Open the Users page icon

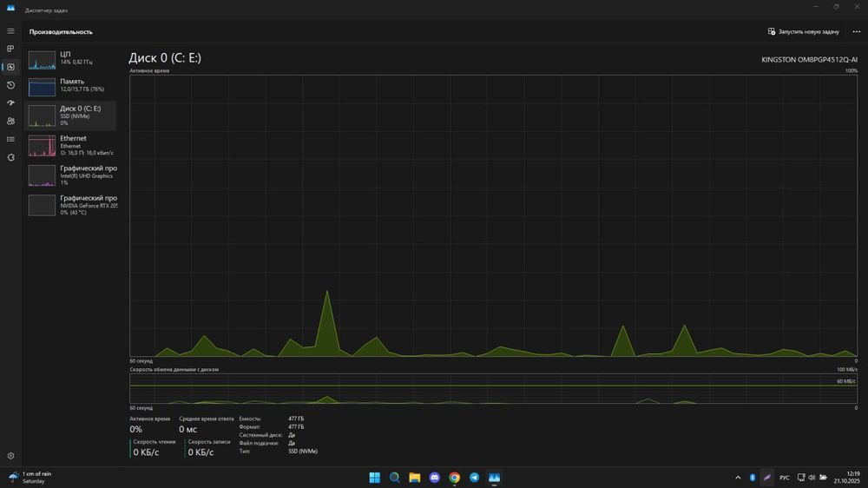click(10, 121)
